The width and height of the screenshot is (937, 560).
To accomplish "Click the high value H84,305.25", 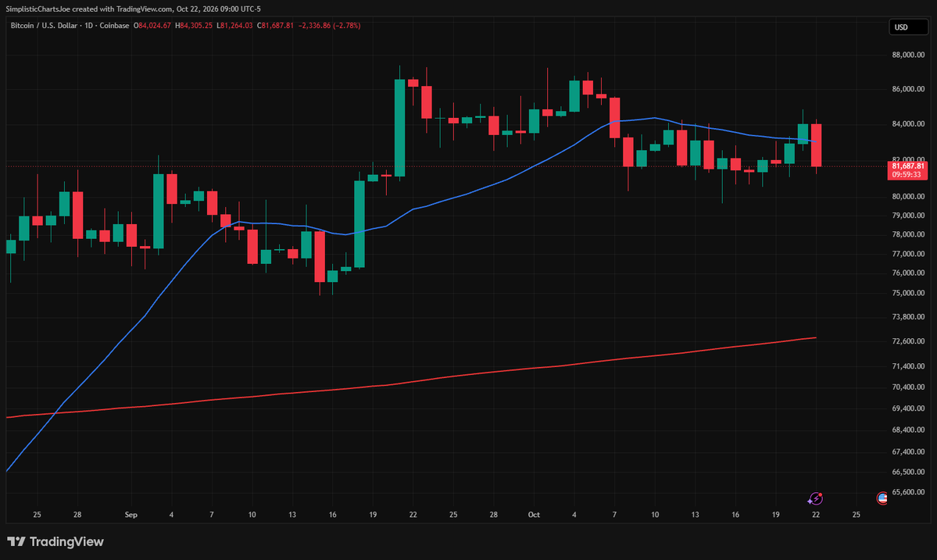I will 194,26.
